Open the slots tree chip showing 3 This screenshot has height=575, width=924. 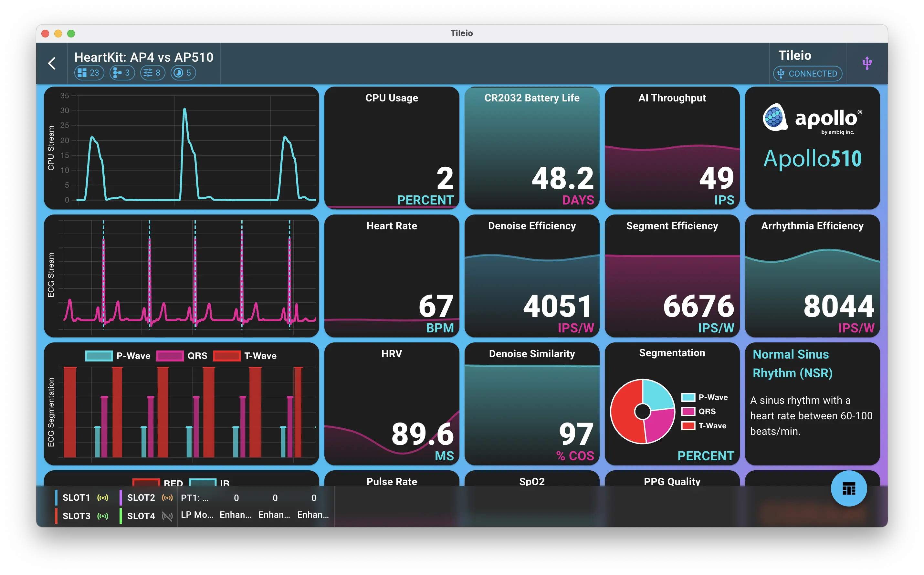(x=122, y=73)
